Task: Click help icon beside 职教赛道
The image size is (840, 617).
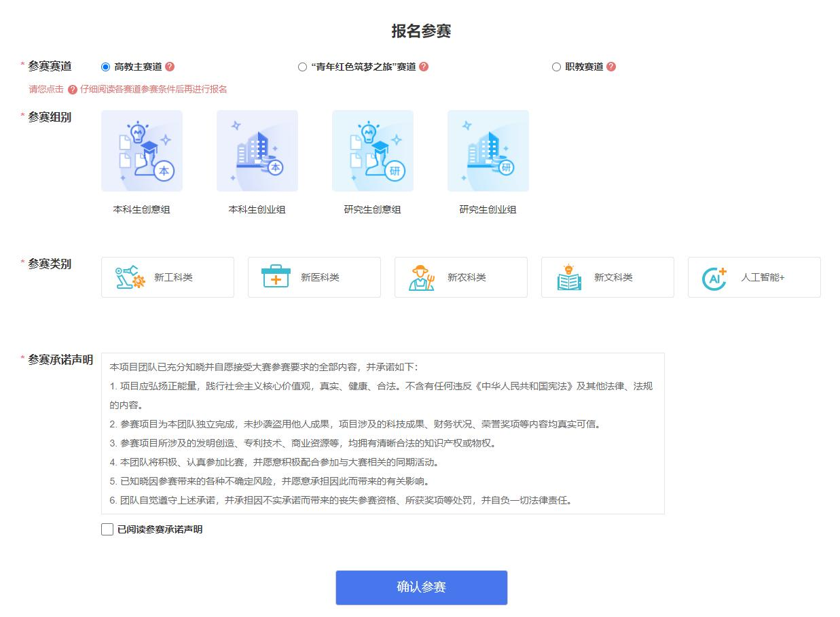Action: tap(611, 67)
